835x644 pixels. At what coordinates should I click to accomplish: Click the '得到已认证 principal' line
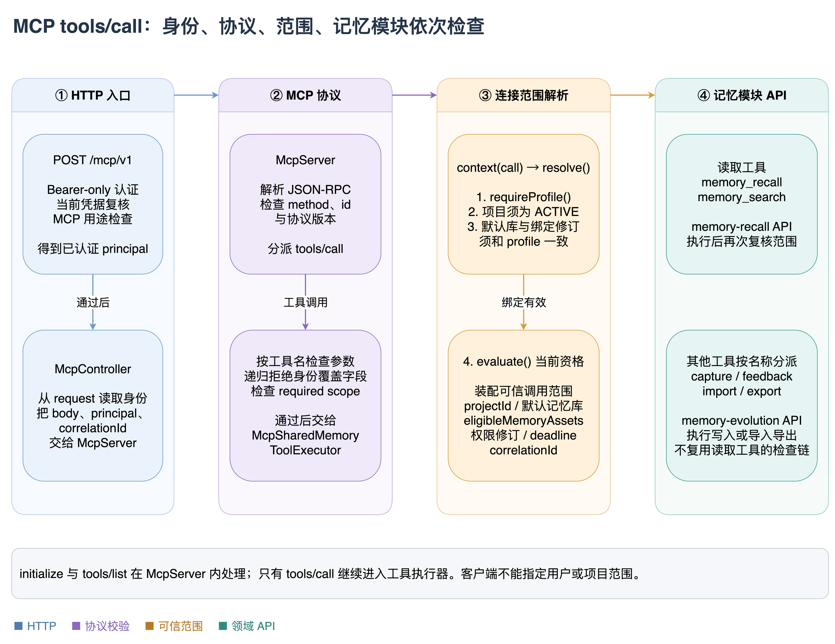(x=93, y=249)
